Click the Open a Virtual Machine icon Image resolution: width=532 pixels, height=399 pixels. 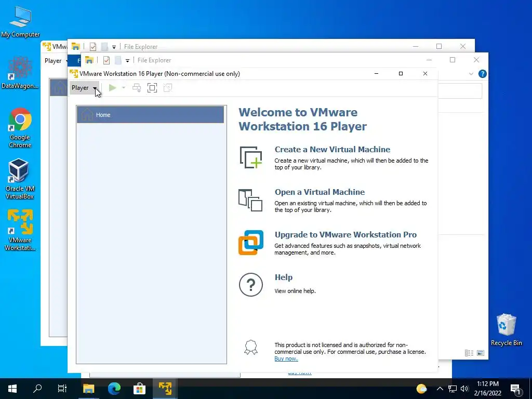point(251,200)
